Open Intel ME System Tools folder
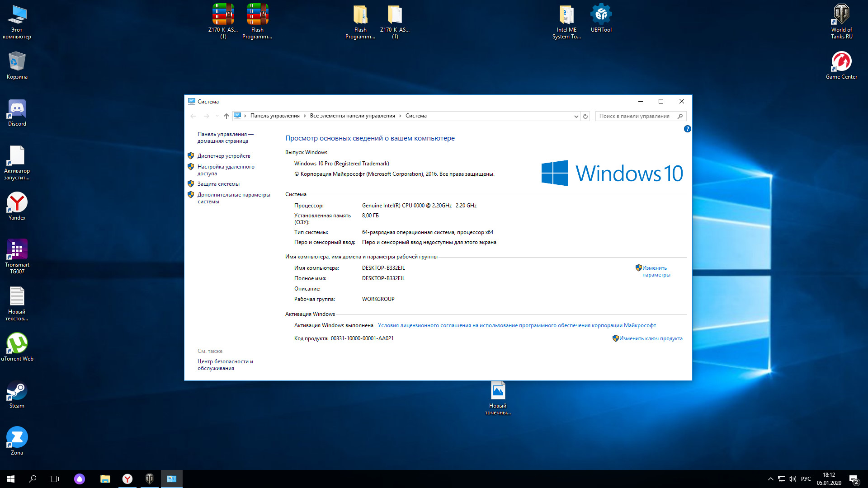This screenshot has height=488, width=868. click(566, 21)
